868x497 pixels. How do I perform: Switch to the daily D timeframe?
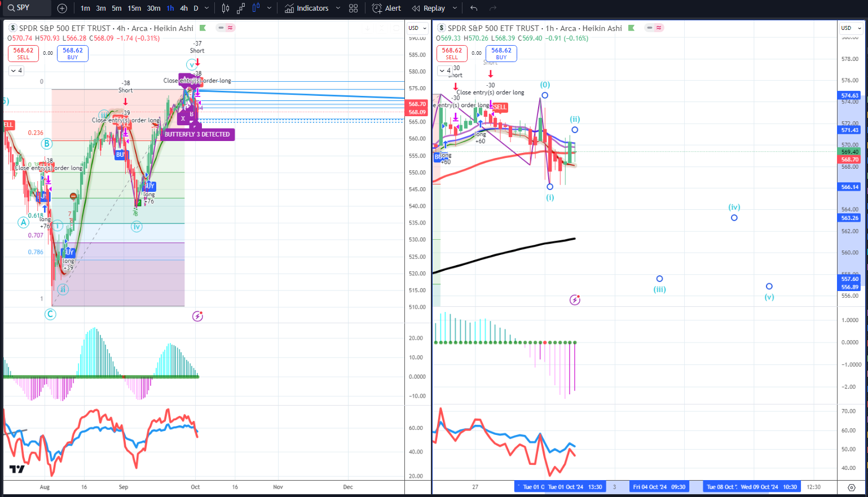196,8
